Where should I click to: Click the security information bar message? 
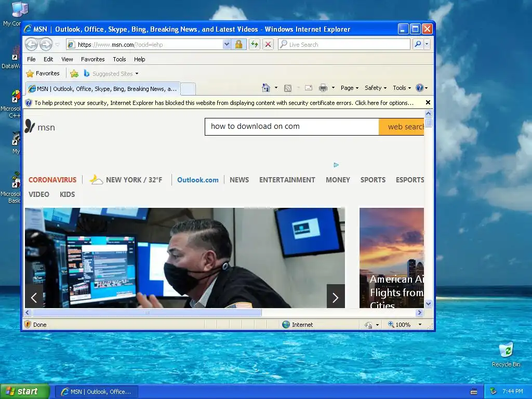(x=224, y=103)
